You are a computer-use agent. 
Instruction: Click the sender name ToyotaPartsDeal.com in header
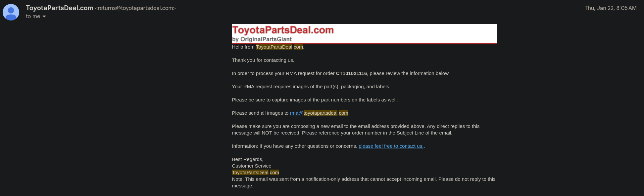tap(60, 8)
